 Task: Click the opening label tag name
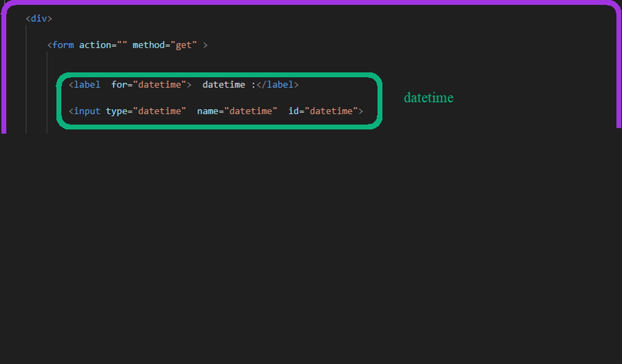pos(87,85)
